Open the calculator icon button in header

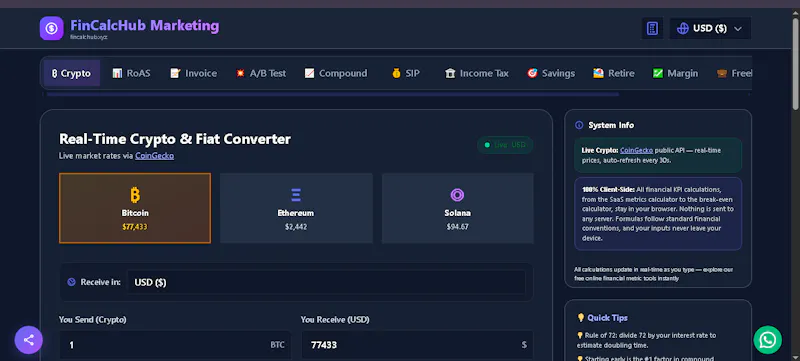652,28
